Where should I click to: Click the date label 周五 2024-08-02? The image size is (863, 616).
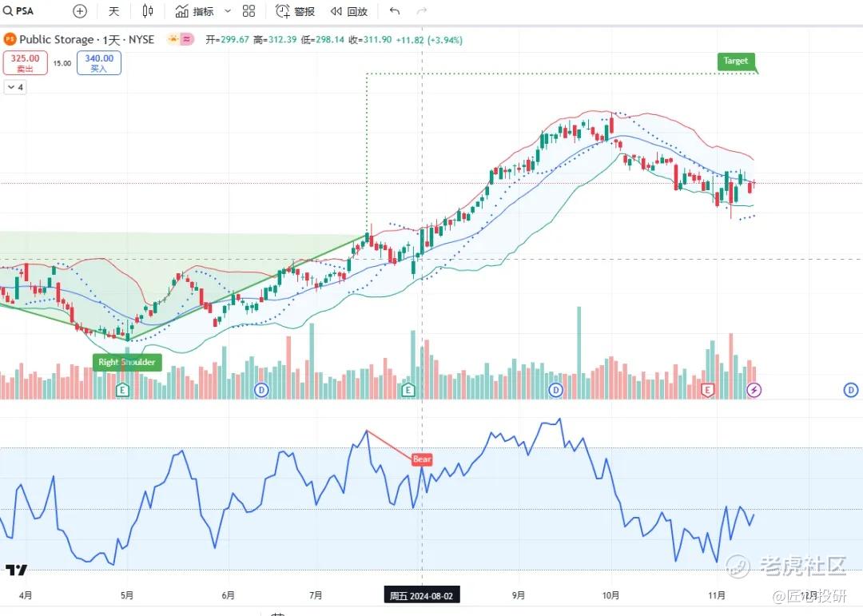[x=422, y=596]
